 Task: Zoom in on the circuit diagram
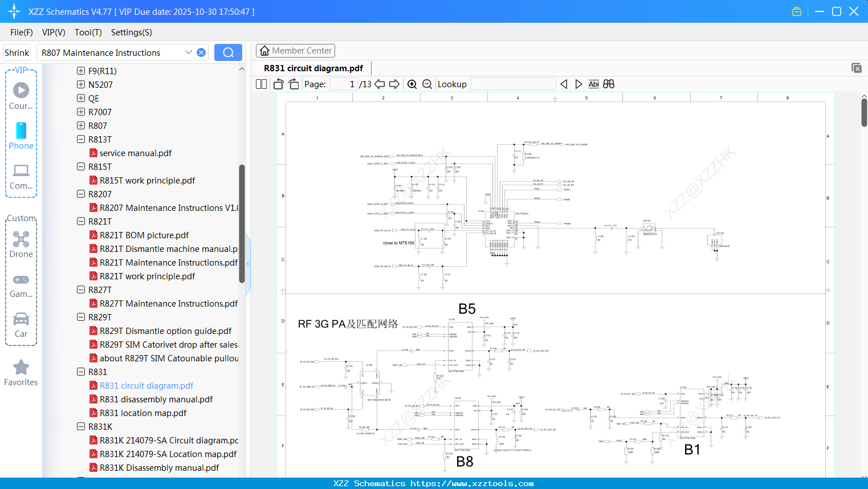click(412, 84)
